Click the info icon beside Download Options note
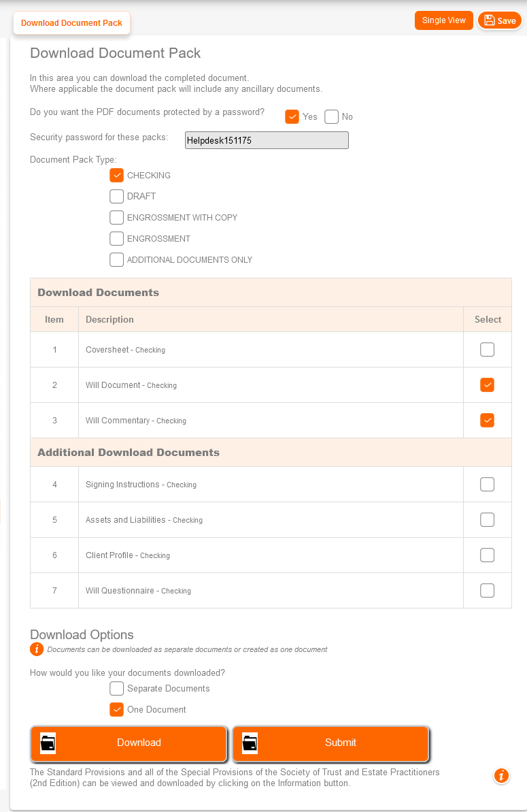Viewport: 527px width, 812px height. [37, 649]
